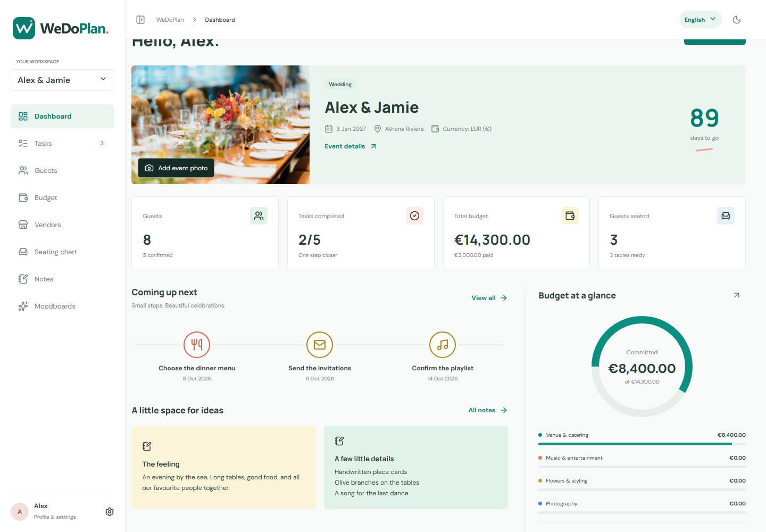Open Budget at a glance arrow icon
This screenshot has width=766, height=532.
coord(737,295)
